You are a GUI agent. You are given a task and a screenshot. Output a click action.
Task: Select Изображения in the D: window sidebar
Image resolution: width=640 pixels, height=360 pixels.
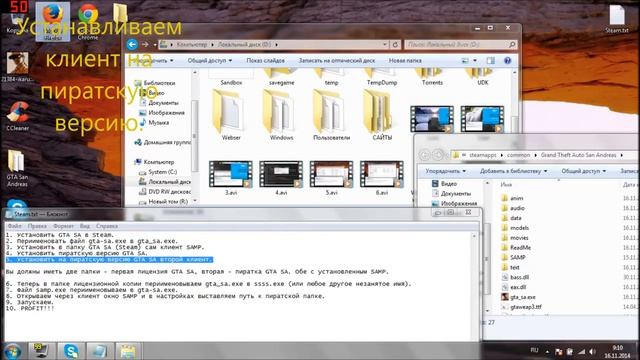coord(162,113)
